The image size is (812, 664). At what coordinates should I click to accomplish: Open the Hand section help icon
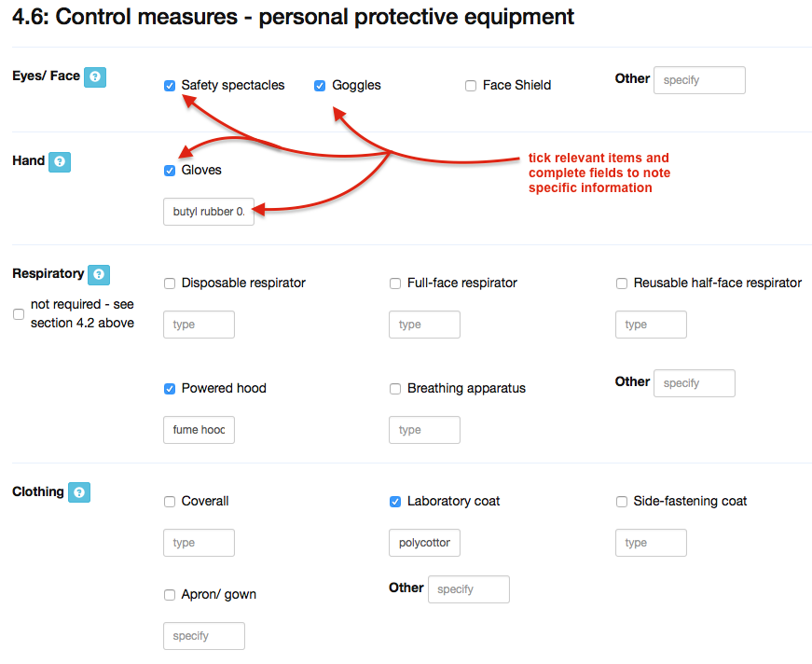click(59, 162)
